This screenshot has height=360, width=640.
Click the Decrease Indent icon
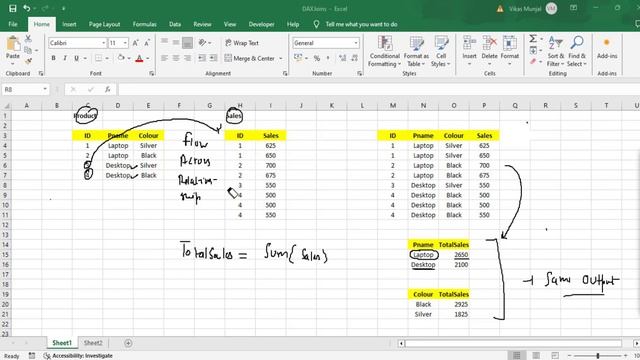pyautogui.click(x=202, y=58)
